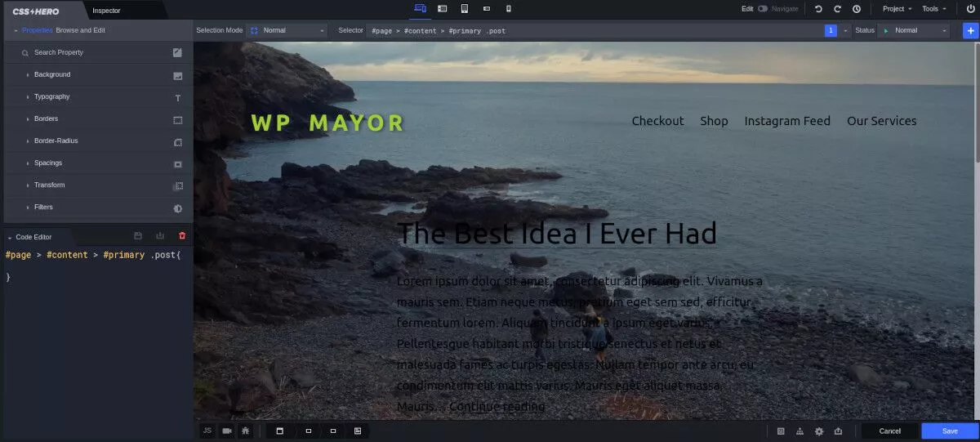The image size is (980, 442).
Task: Click the blue plus add button
Action: tap(969, 30)
